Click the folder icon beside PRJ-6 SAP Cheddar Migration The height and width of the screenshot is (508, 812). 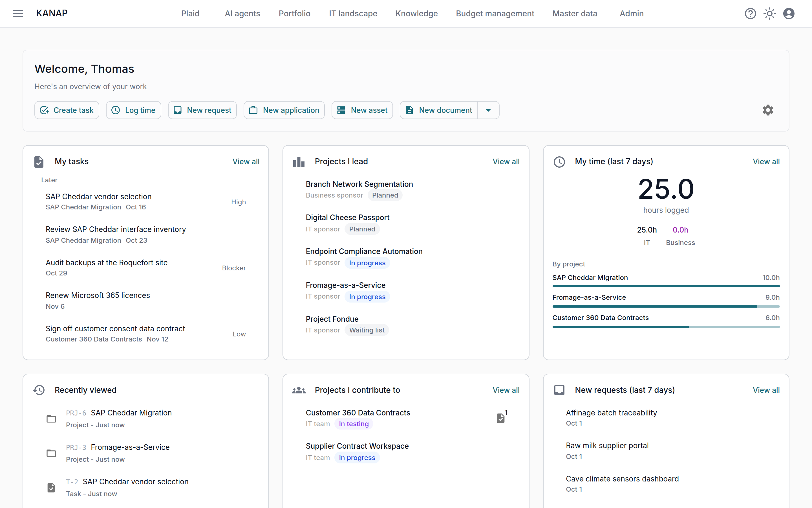pyautogui.click(x=51, y=419)
